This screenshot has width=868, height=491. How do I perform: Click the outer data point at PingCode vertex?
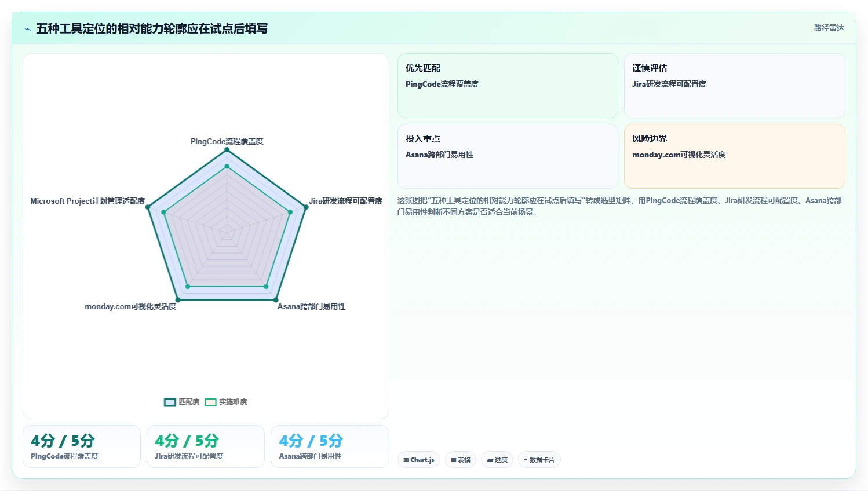pos(227,149)
